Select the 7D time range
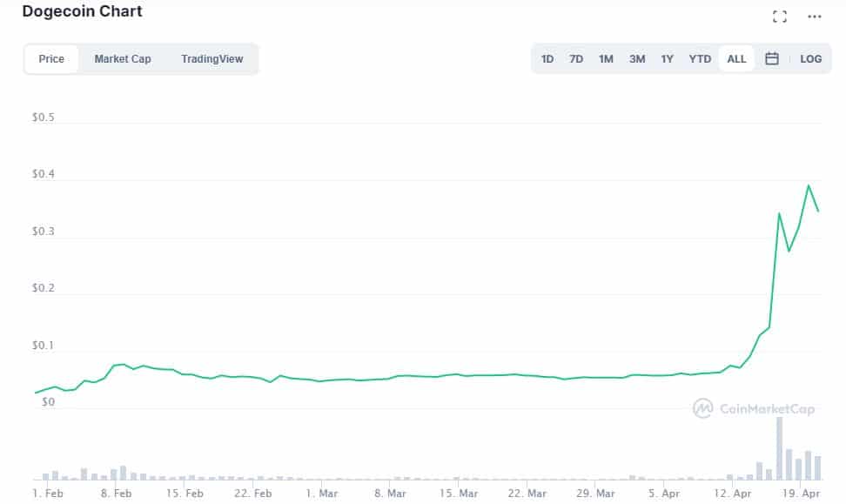846x504 pixels. coord(576,59)
